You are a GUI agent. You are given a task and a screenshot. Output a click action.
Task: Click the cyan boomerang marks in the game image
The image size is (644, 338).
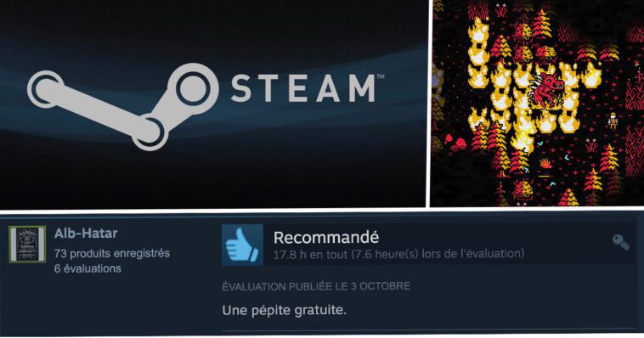point(547,163)
